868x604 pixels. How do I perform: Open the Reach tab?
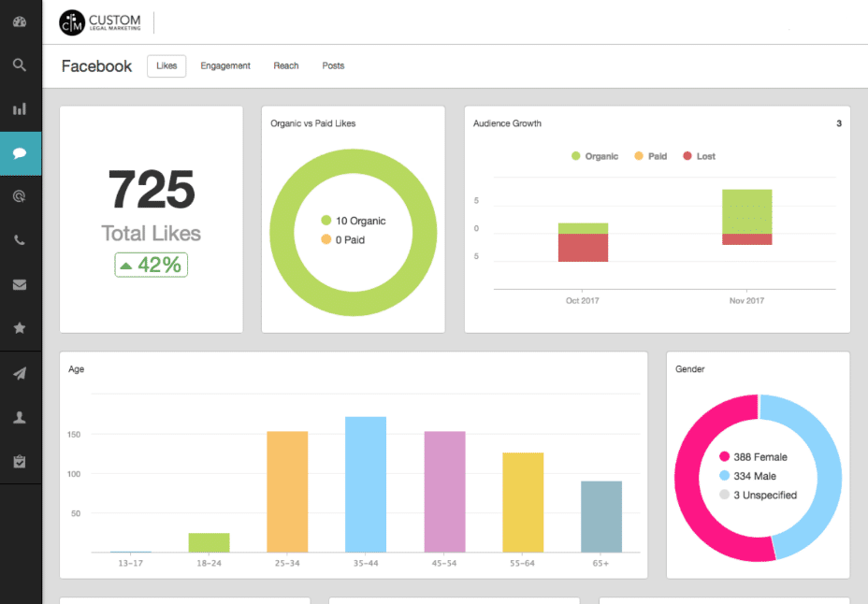(285, 65)
